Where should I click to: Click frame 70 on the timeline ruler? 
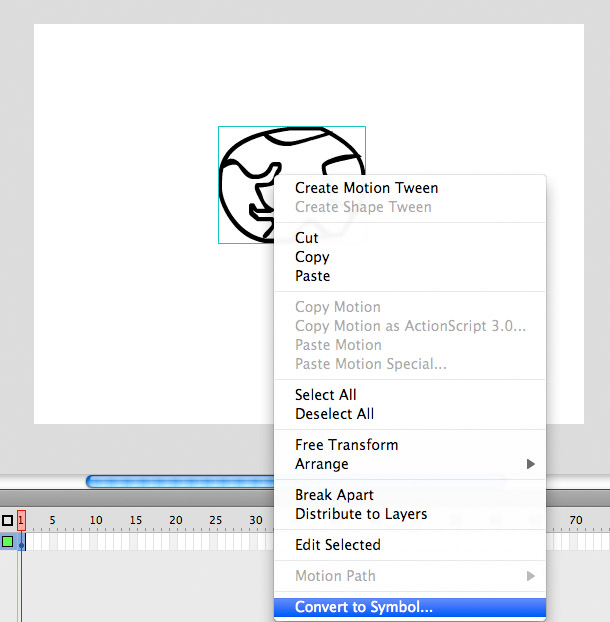click(576, 520)
